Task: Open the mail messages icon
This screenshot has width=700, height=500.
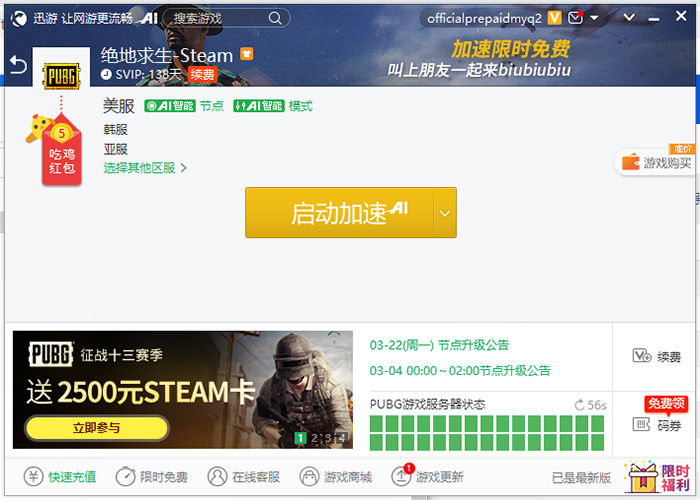Action: [575, 18]
